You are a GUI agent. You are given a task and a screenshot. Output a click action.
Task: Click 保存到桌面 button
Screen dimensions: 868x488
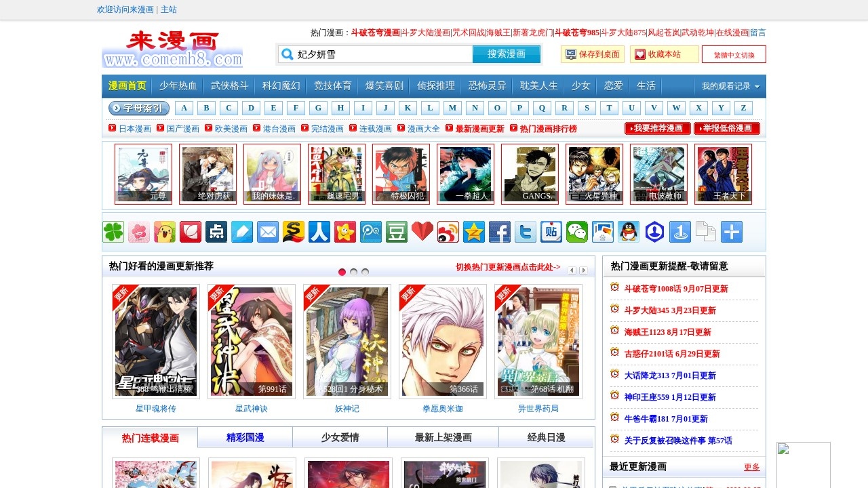(593, 54)
